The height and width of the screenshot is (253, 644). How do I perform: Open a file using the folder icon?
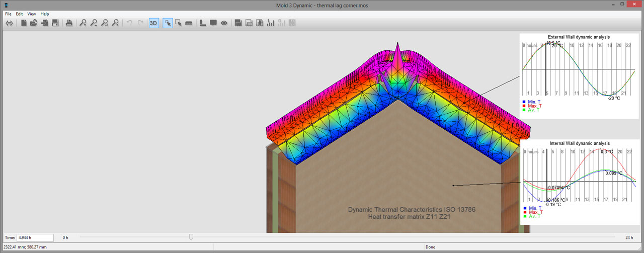point(34,23)
